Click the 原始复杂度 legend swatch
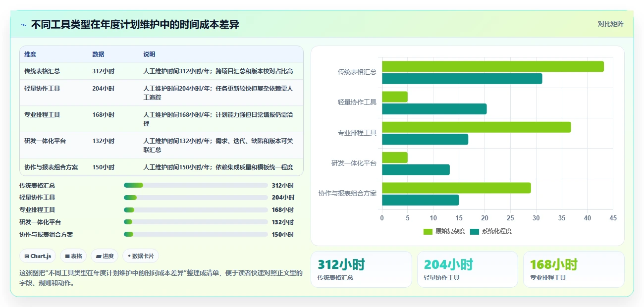644x307 pixels. coord(428,231)
